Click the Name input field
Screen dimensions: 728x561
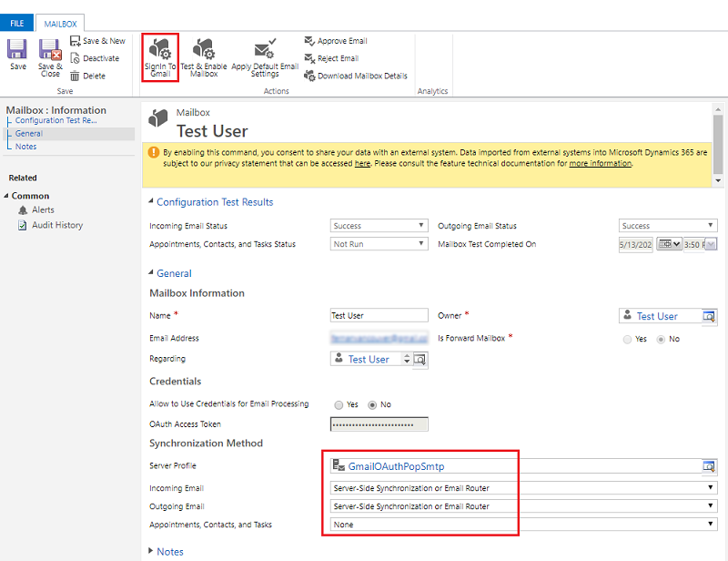tap(379, 316)
